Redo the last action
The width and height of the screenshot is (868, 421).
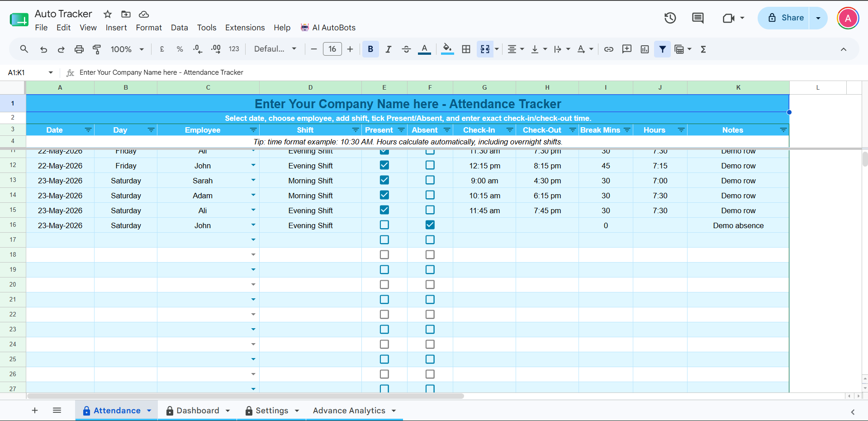click(x=61, y=49)
